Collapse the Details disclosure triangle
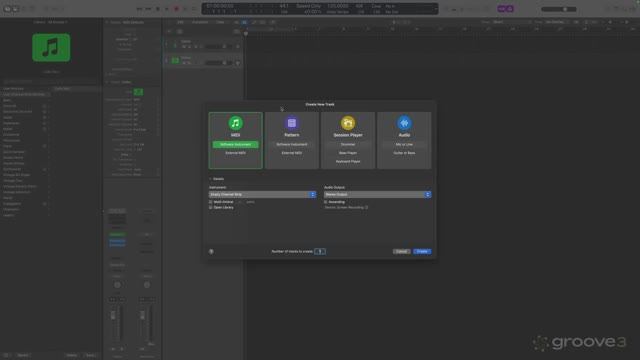This screenshot has width=640, height=360. point(211,179)
